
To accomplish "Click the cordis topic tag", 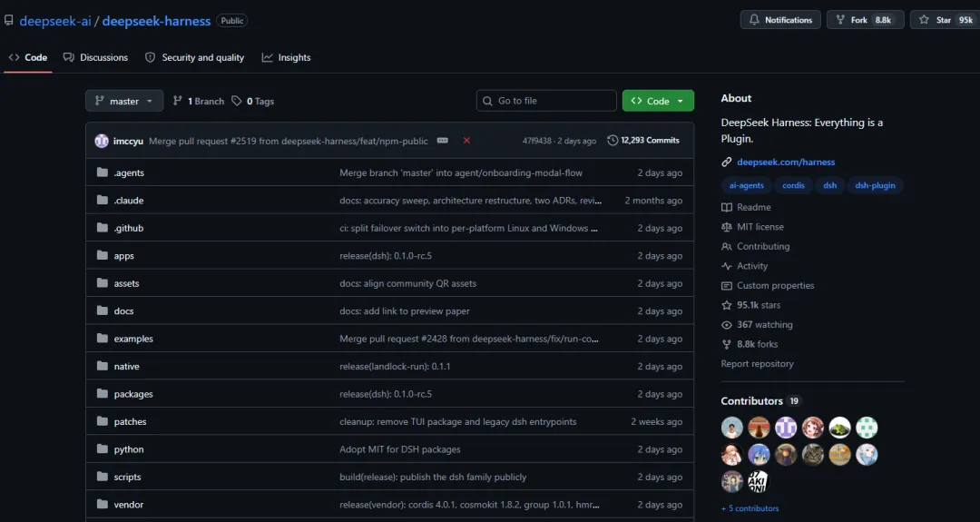I will (x=793, y=186).
